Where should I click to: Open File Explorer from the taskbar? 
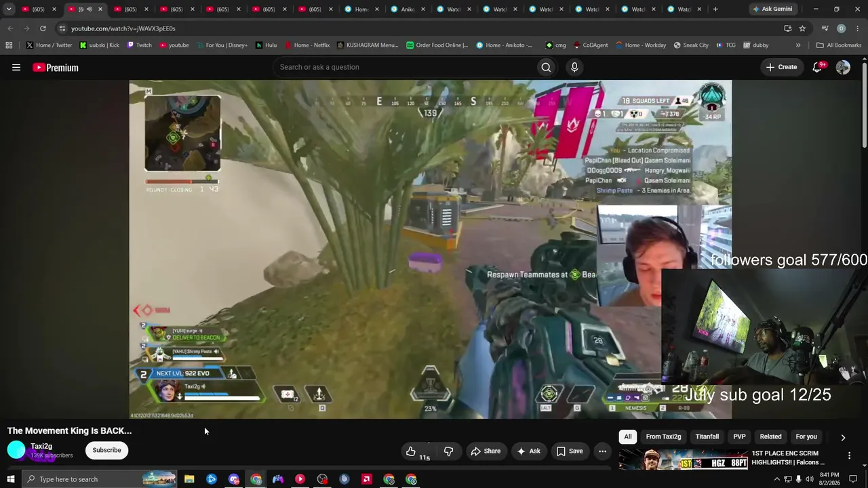pyautogui.click(x=189, y=479)
